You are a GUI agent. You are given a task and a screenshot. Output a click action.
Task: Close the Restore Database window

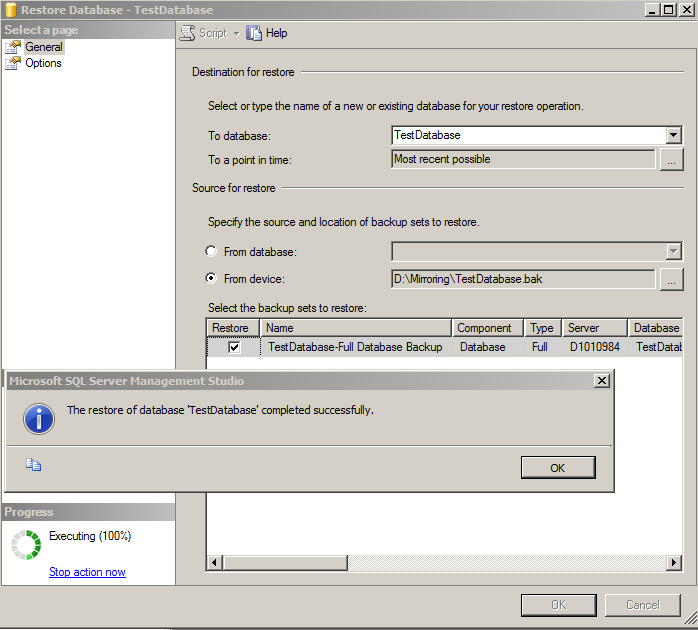pos(686,10)
